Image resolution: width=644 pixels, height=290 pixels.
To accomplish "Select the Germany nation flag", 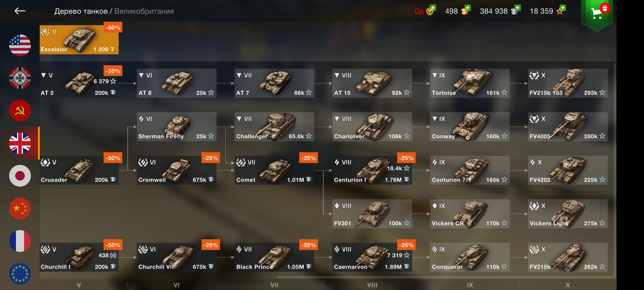I will [20, 78].
